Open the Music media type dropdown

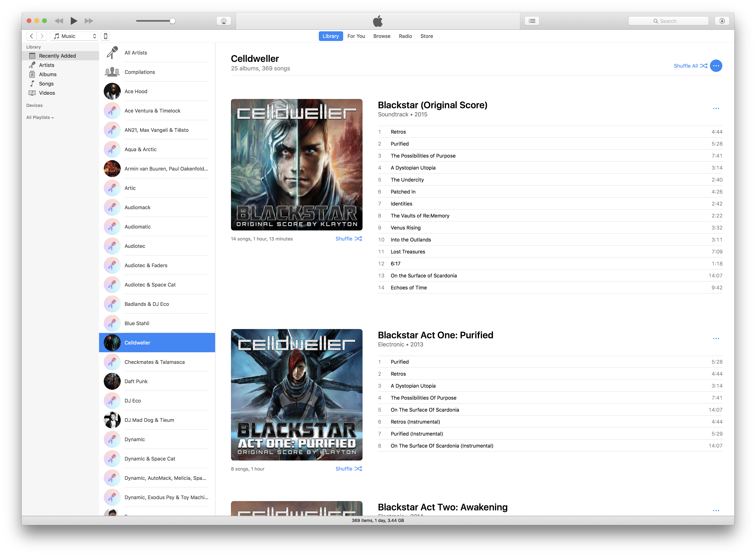74,36
